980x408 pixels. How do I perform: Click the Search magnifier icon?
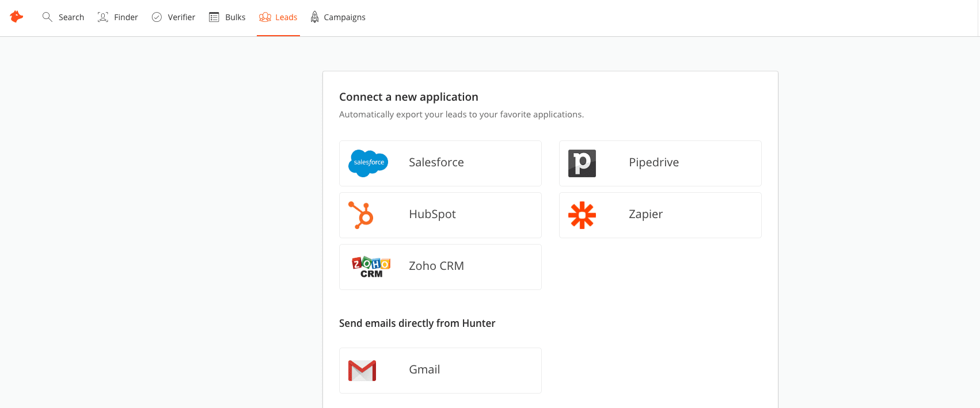point(47,17)
